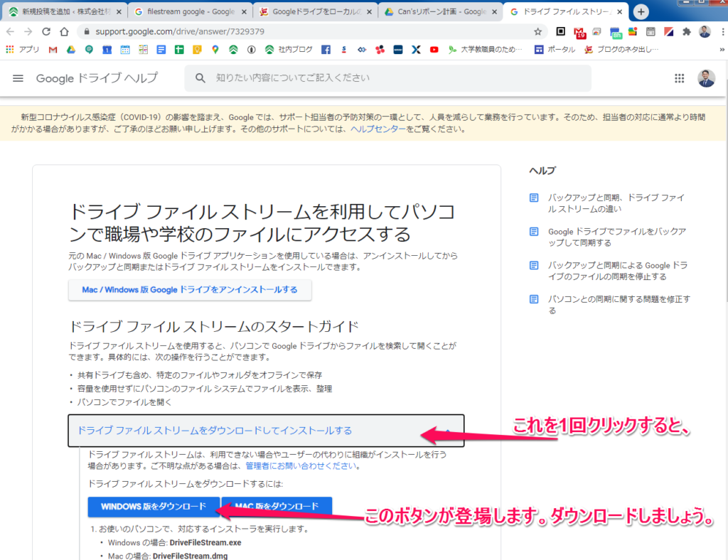Image resolution: width=728 pixels, height=560 pixels.
Task: Open the Chrome profile avatar in toolbar
Action: coord(705,31)
